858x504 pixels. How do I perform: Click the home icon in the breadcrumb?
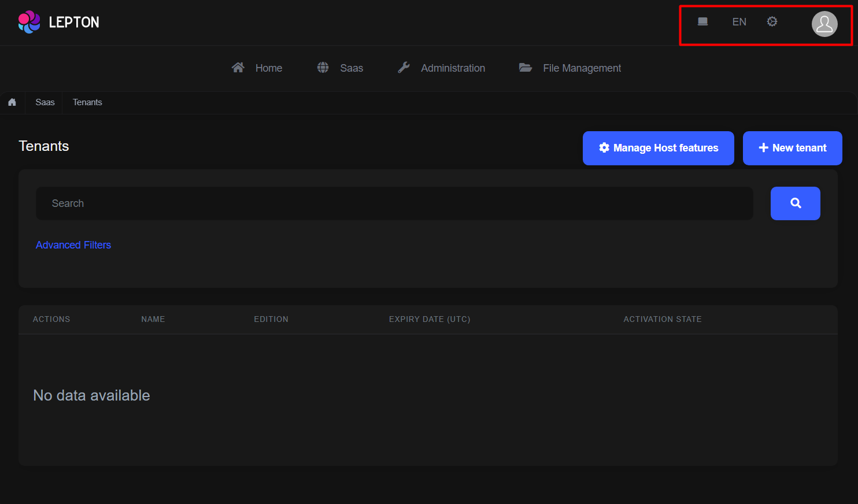pos(12,102)
